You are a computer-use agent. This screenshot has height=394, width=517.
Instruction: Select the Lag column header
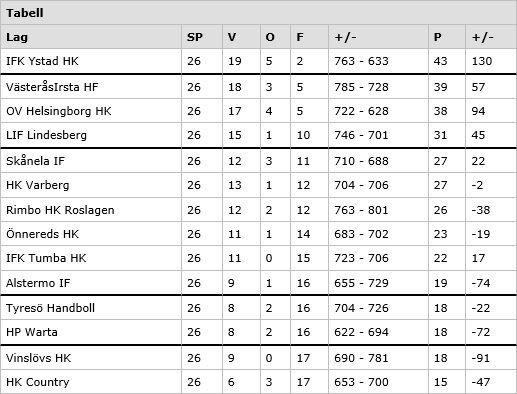coord(17,37)
